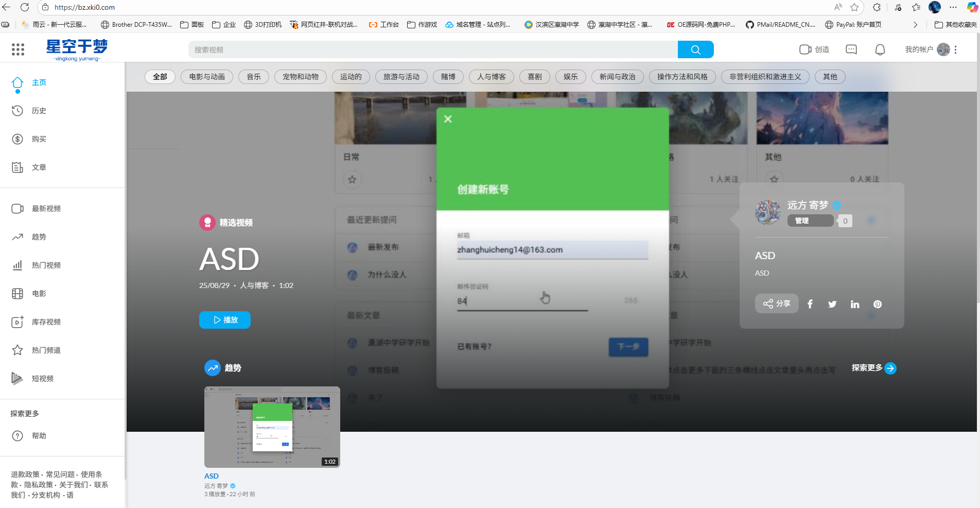Toggle favorite star in browser address bar
980x508 pixels.
click(854, 7)
